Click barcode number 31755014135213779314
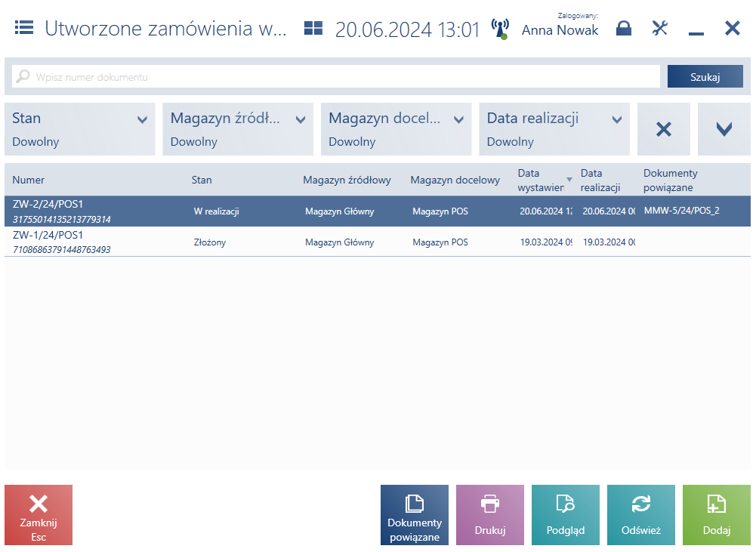Viewport: 756px width, 552px height. point(62,219)
